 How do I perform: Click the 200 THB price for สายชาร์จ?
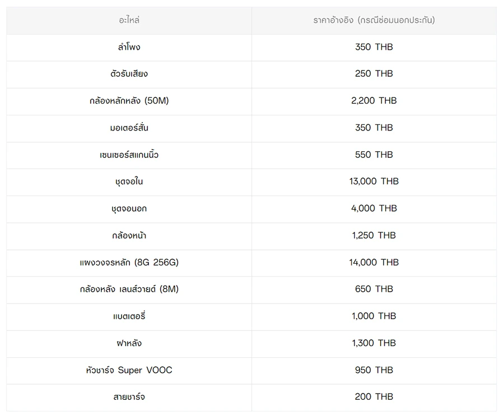tap(374, 396)
